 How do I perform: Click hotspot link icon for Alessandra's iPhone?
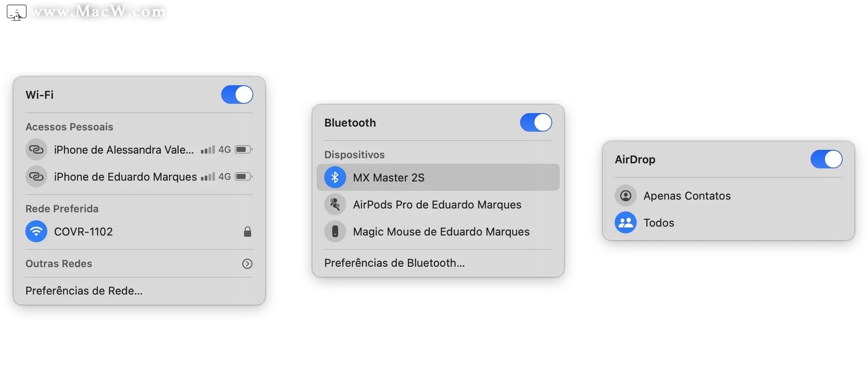(36, 149)
